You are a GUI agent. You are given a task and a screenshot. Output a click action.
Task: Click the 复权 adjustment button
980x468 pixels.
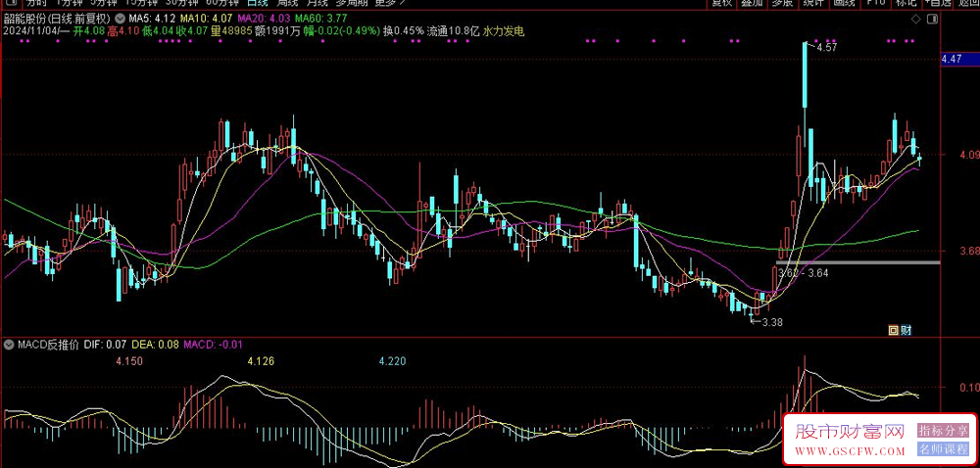[722, 3]
